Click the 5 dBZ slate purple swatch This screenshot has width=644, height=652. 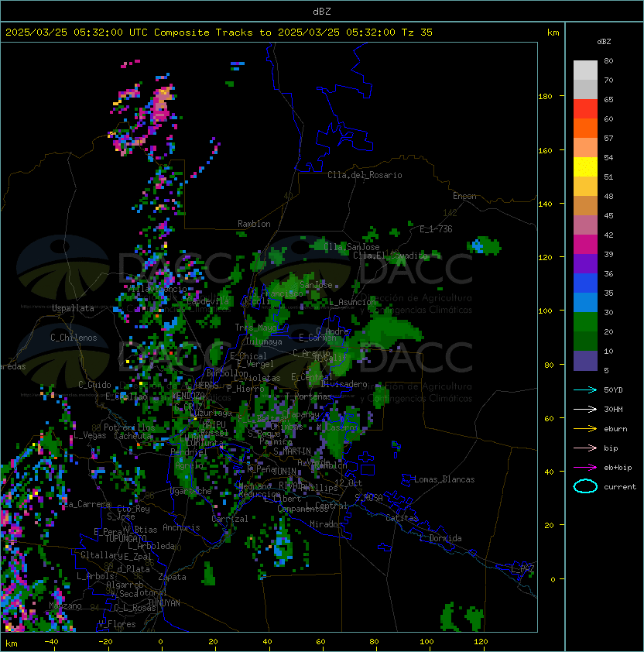pos(585,361)
